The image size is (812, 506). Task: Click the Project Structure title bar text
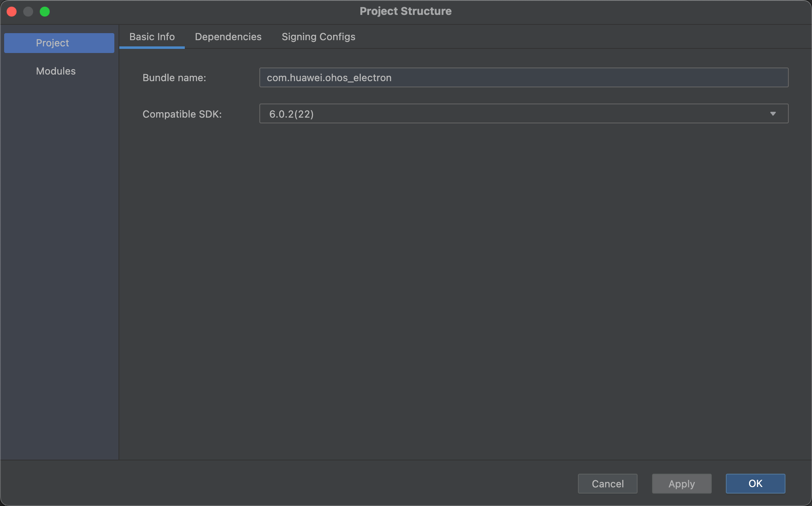click(x=405, y=11)
